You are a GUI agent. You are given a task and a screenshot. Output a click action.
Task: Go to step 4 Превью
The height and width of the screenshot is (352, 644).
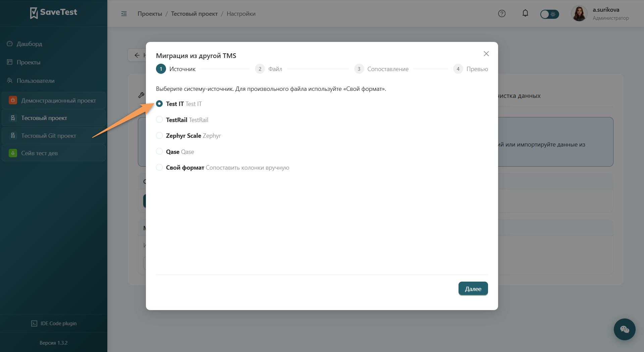point(471,69)
